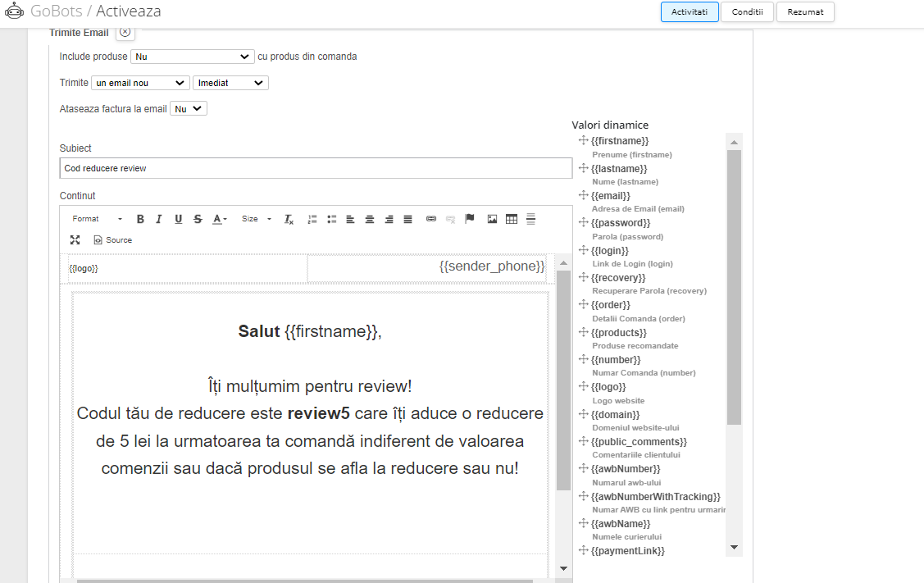Click the GoBots robot logo

tap(14, 11)
